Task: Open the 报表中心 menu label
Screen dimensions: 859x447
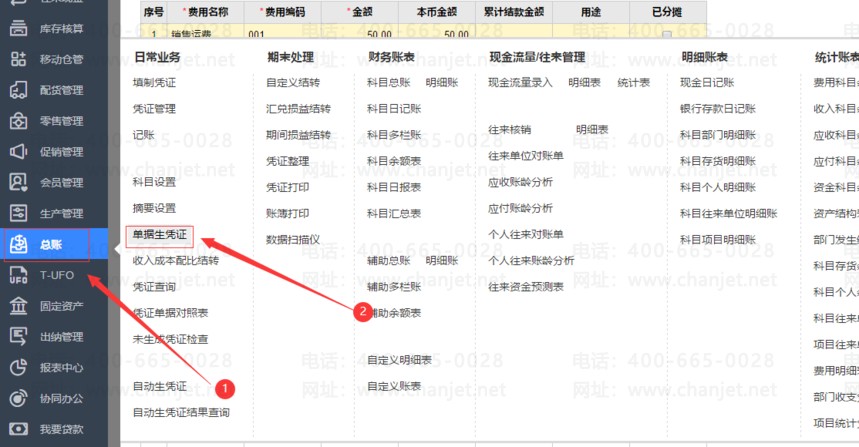Action: pos(61,368)
